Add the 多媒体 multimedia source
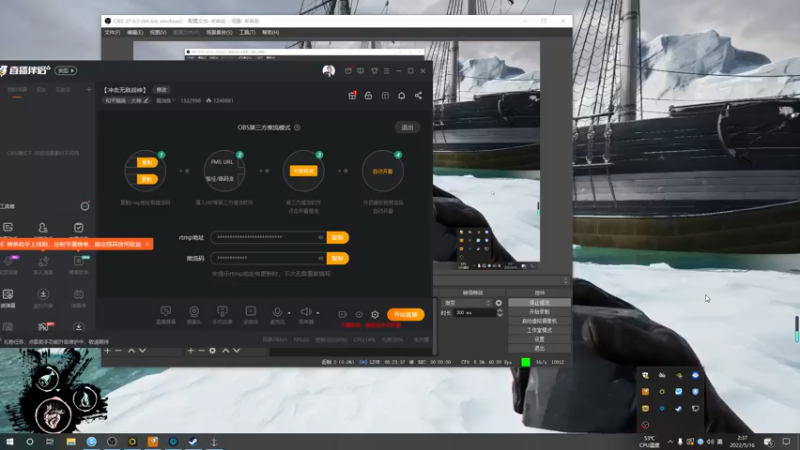 click(x=251, y=315)
